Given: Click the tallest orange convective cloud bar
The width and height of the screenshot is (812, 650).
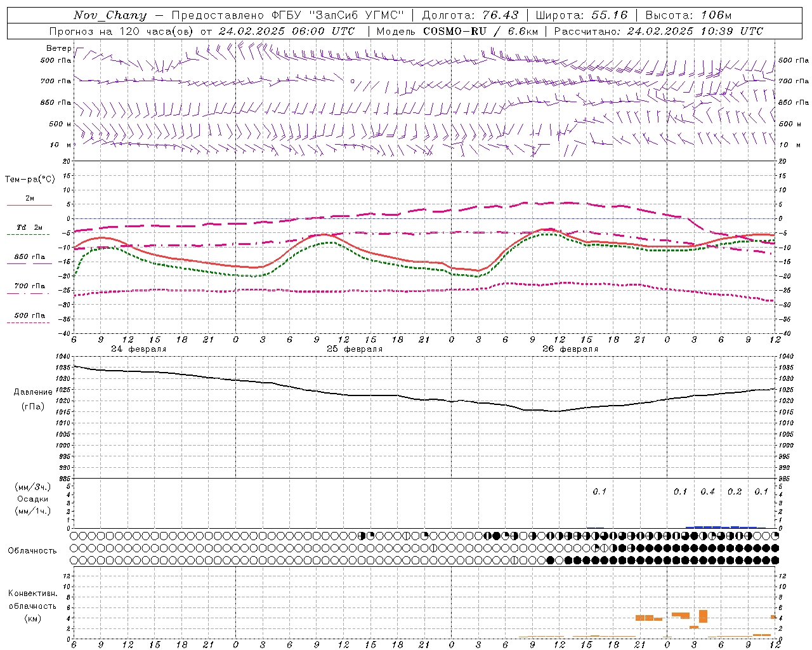Looking at the screenshot, I should pos(703,616).
